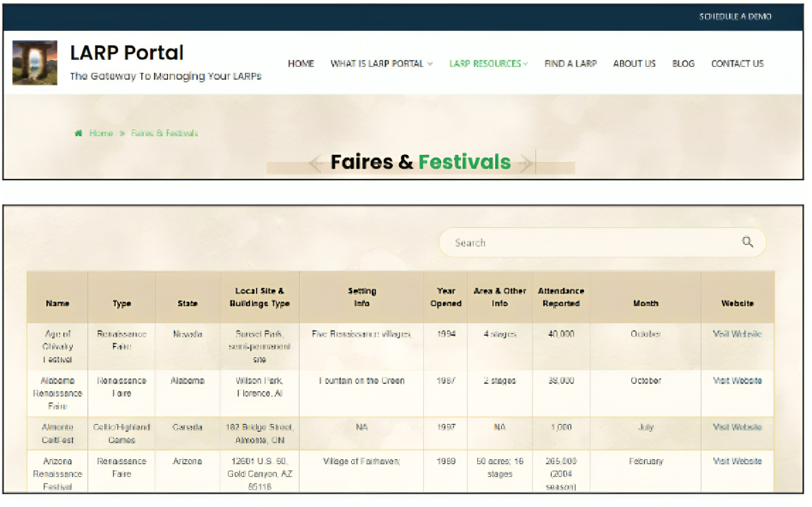The width and height of the screenshot is (812, 507).
Task: Visit website for Almonte Celtfest
Action: [737, 426]
